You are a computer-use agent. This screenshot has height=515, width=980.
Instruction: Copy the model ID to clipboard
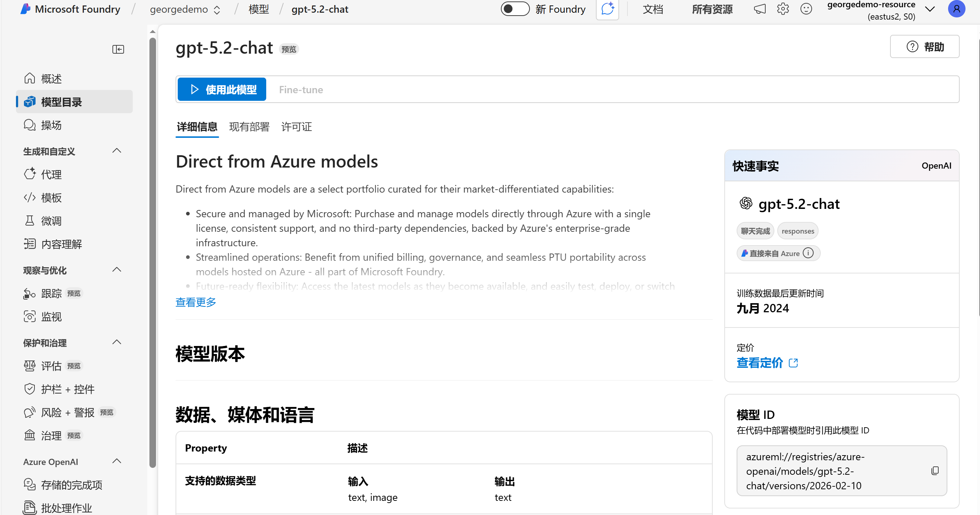point(935,470)
